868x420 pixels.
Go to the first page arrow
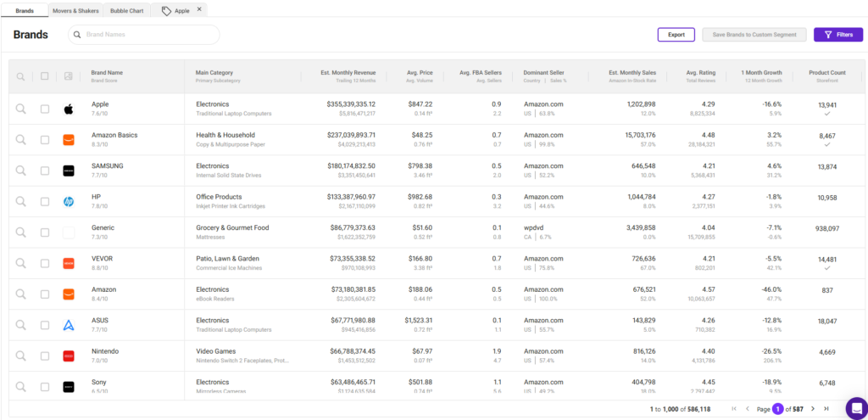pos(734,409)
